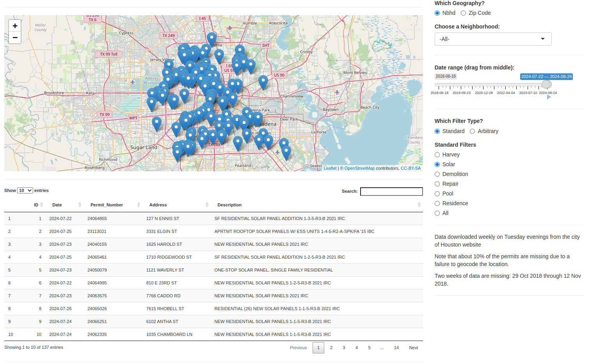This screenshot has height=364, width=590.
Task: Sort table by Address column arrows
Action: (207, 205)
